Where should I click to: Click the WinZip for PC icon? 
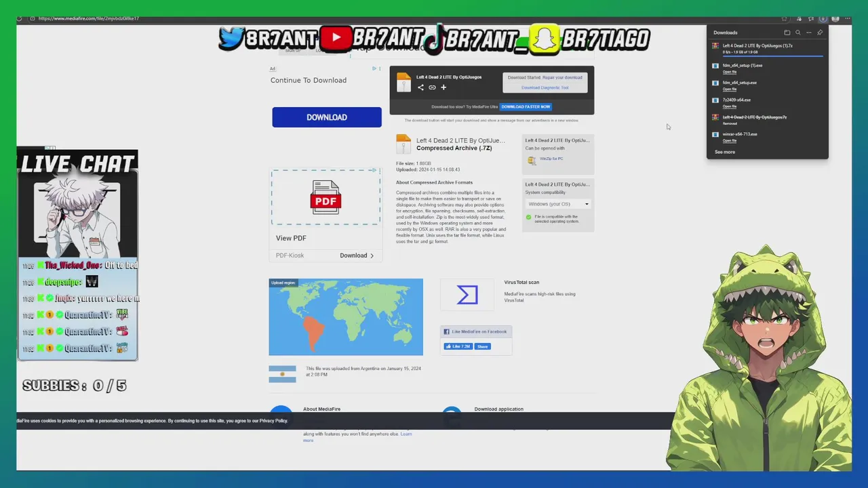click(x=532, y=160)
